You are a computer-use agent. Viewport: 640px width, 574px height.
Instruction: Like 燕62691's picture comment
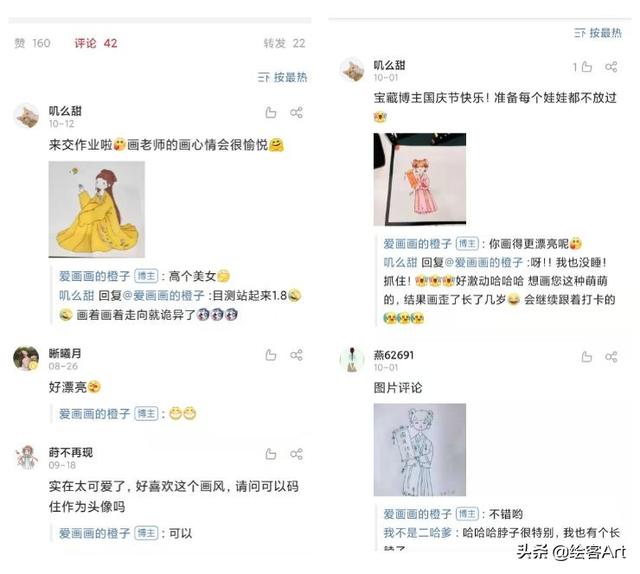(587, 357)
